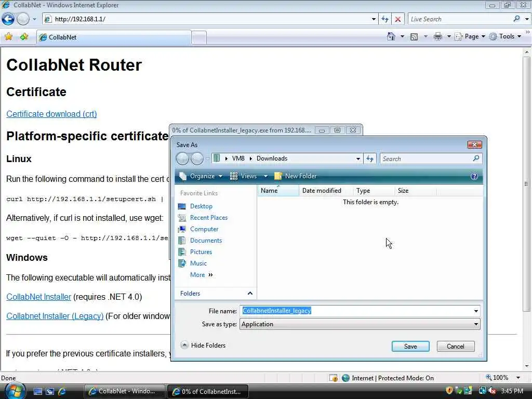532x399 pixels.
Task: Select Recent Places in Favorite Links
Action: [209, 218]
